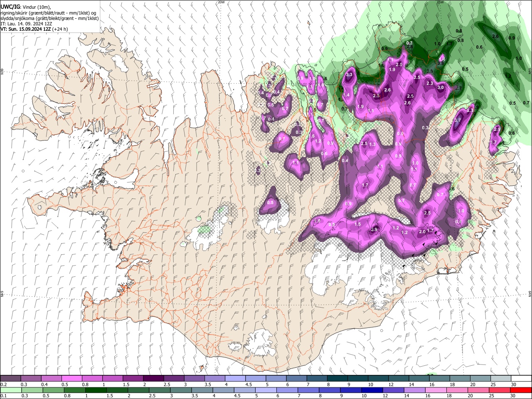The width and height of the screenshot is (532, 399).
Task: Click the 'slydda/snjókoma' legend description line
Action: [x=49, y=18]
